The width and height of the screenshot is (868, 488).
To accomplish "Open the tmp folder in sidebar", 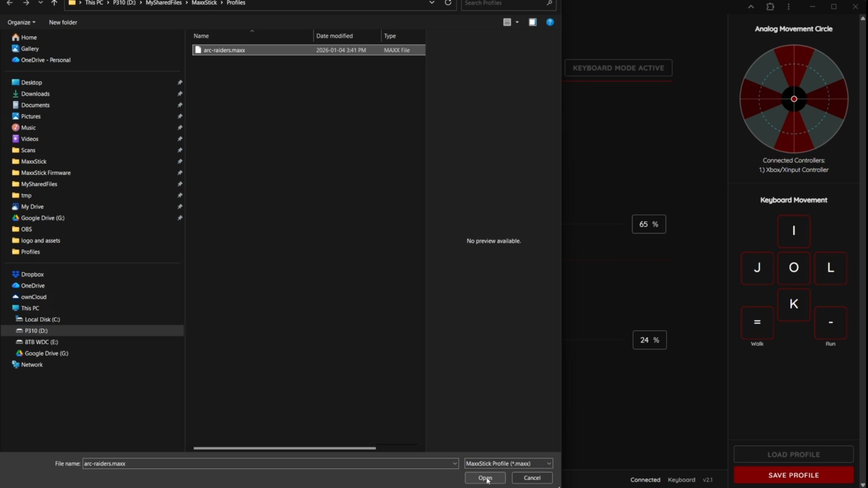I will point(22,196).
